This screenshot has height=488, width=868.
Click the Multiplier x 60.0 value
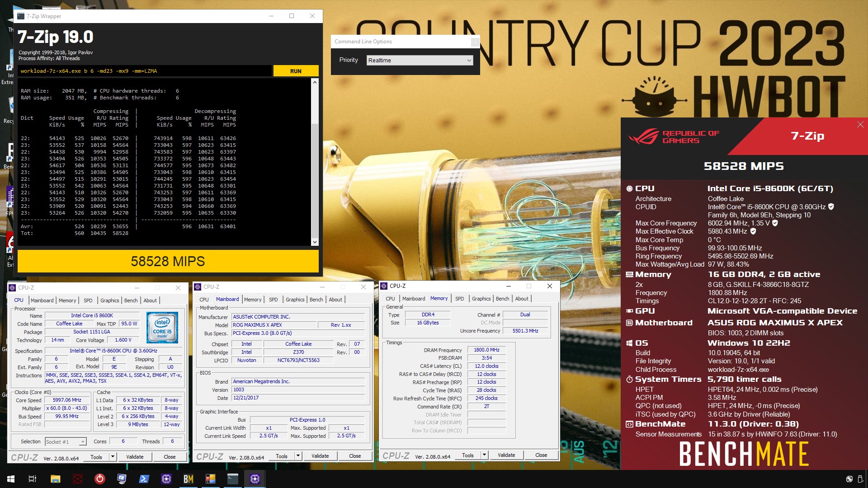click(x=67, y=408)
